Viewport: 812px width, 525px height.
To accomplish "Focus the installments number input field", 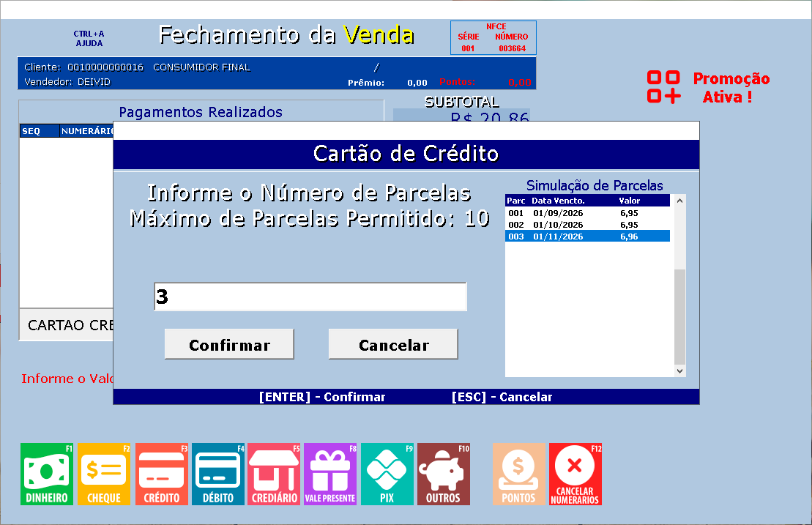I will 310,297.
